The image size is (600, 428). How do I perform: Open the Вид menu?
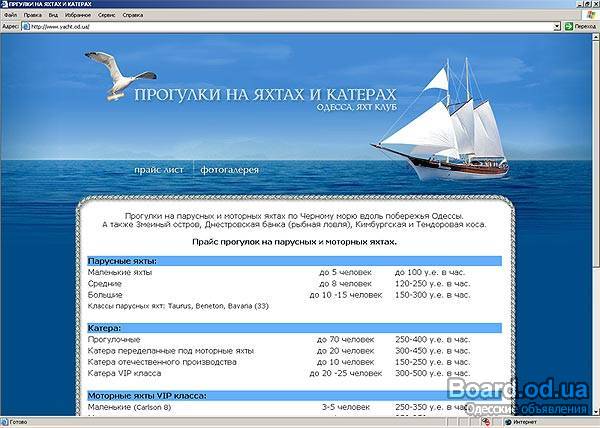point(53,16)
